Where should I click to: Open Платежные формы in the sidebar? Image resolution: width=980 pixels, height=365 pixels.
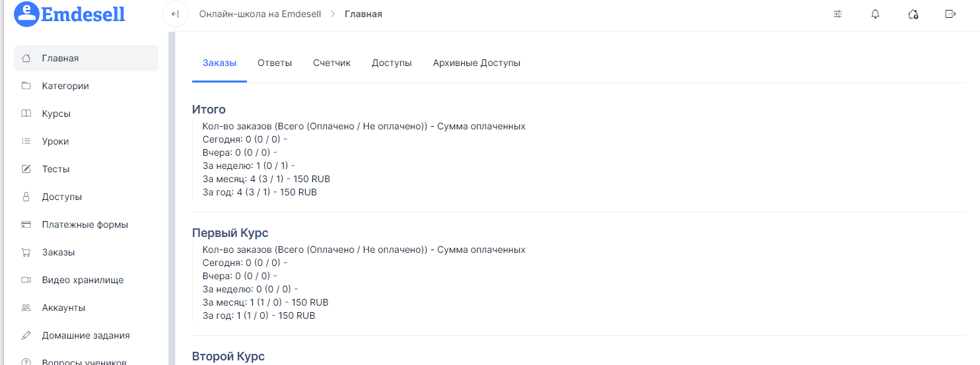86,224
